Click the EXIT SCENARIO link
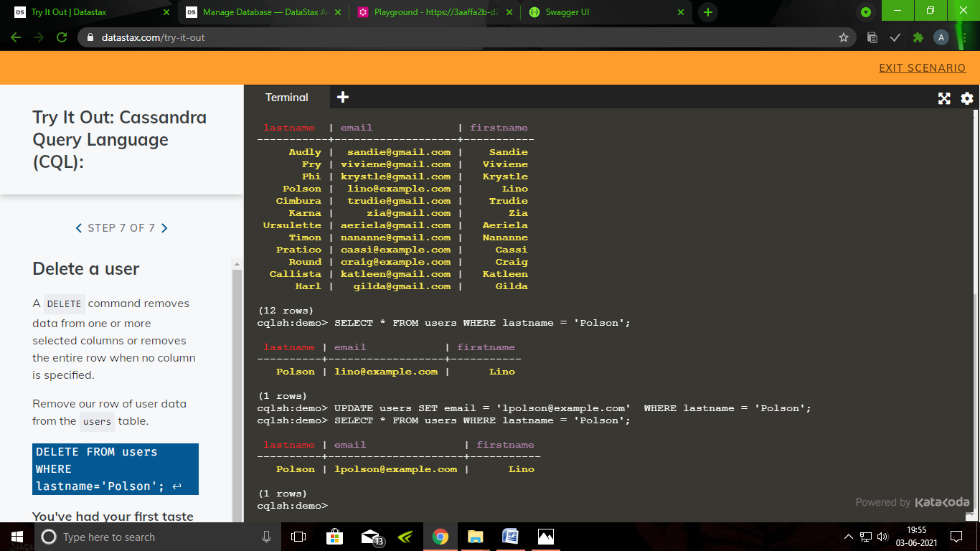The width and height of the screenshot is (980, 551). (923, 67)
